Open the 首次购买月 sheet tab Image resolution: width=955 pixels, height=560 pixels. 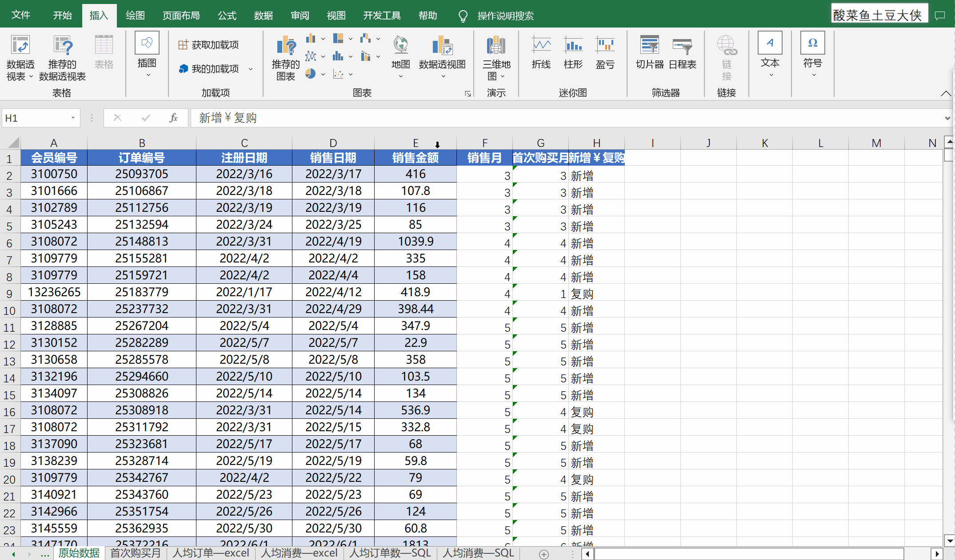[135, 553]
